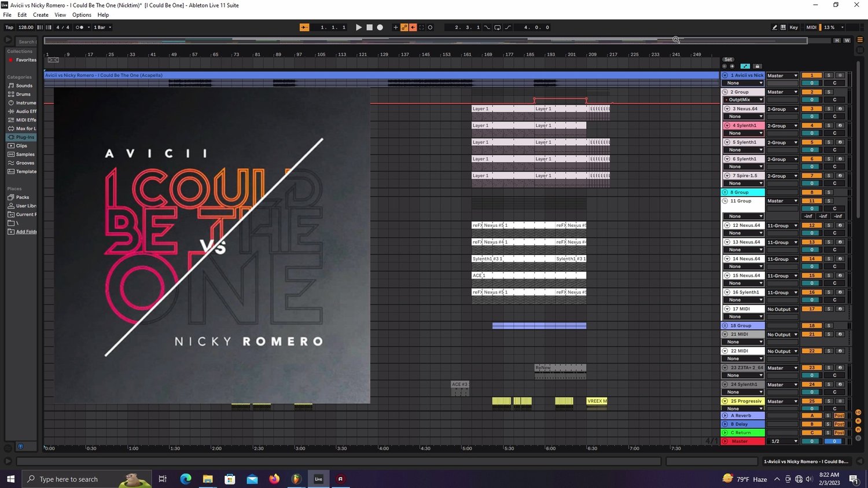Click the Stop button in transport

(x=369, y=27)
